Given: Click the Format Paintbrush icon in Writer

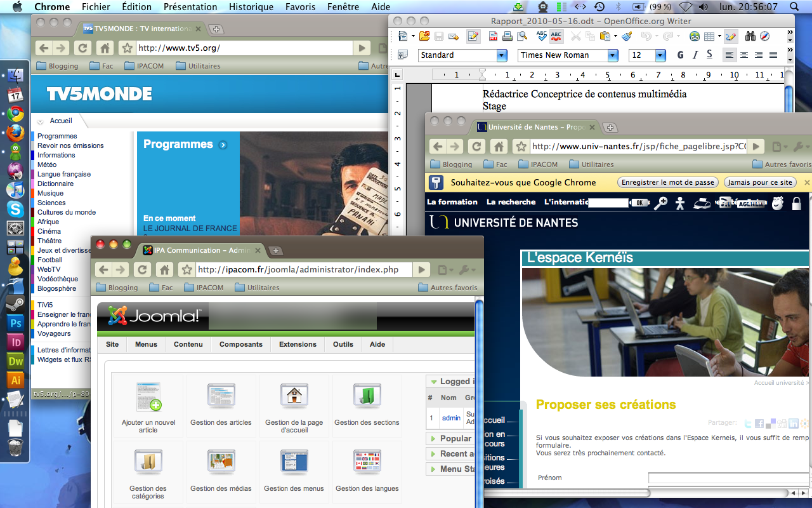Looking at the screenshot, I should click(x=626, y=36).
